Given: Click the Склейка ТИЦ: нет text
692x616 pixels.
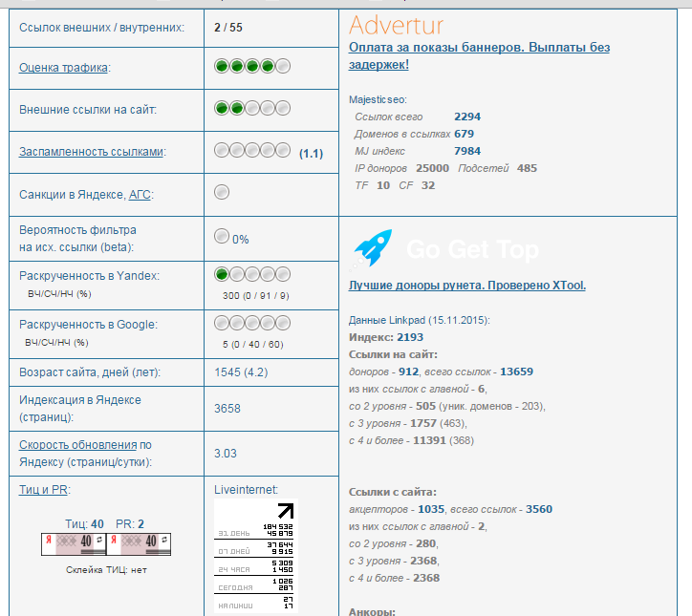Looking at the screenshot, I should pos(106,570).
